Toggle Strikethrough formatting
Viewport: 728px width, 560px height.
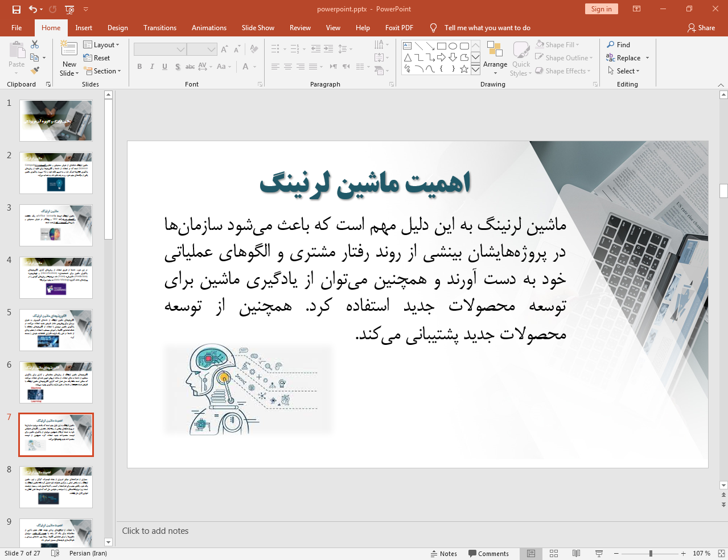pyautogui.click(x=190, y=67)
